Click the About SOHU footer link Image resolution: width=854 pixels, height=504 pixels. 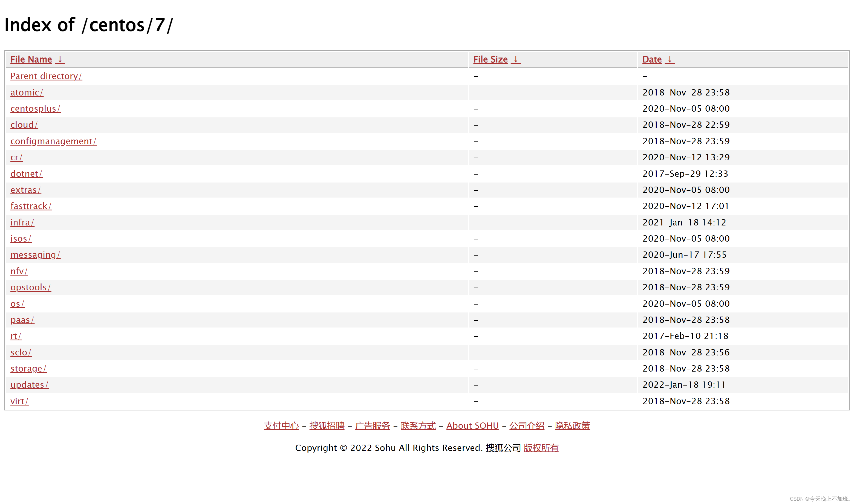tap(472, 425)
